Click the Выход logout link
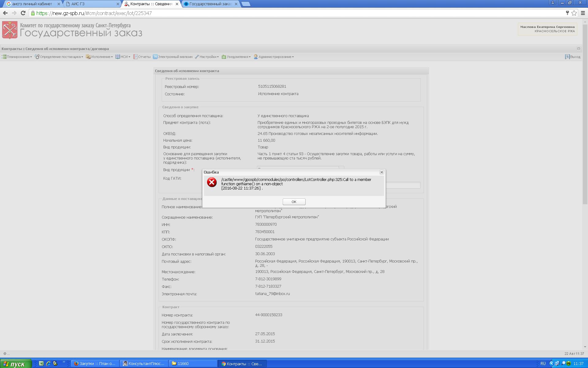This screenshot has height=368, width=588. pyautogui.click(x=573, y=57)
